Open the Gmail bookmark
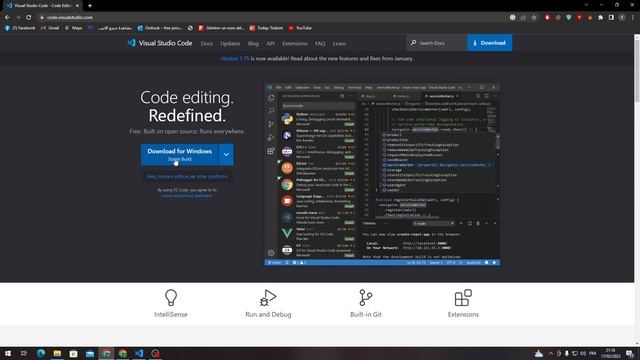The width and height of the screenshot is (640, 360). (50, 28)
